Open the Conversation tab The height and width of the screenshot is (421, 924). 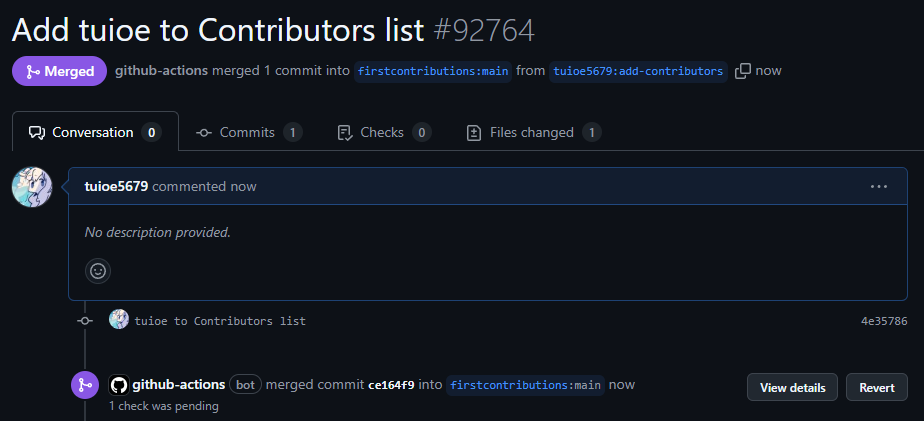[x=95, y=132]
